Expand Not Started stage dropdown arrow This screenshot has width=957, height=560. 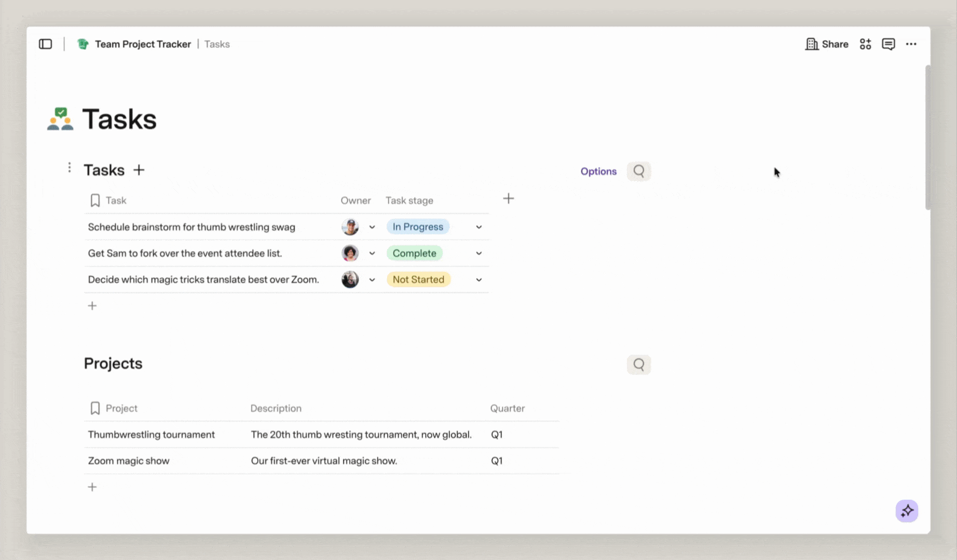pos(479,280)
